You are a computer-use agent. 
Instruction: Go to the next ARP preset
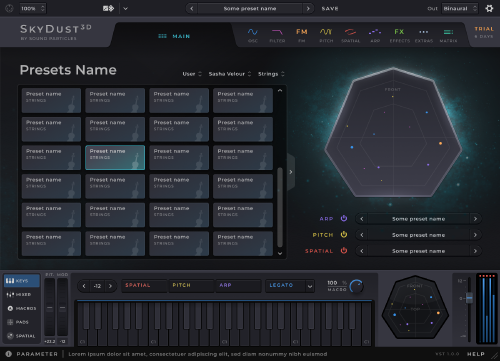coord(475,219)
